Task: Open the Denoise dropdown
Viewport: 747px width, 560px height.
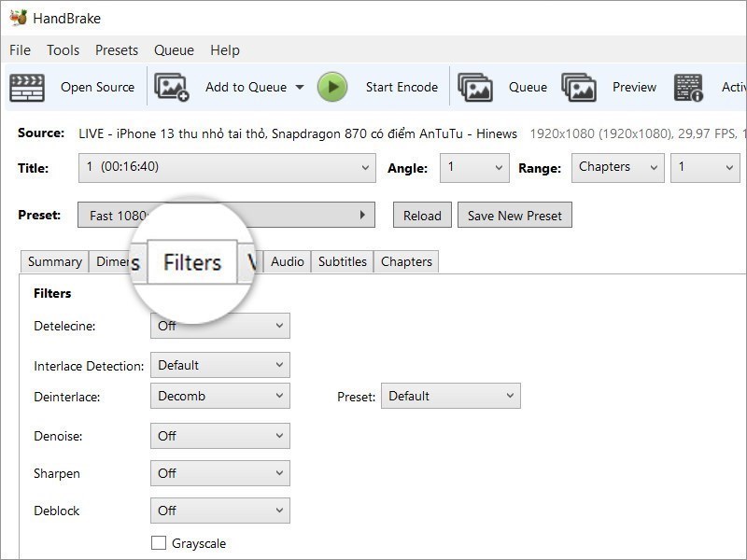Action: tap(220, 436)
